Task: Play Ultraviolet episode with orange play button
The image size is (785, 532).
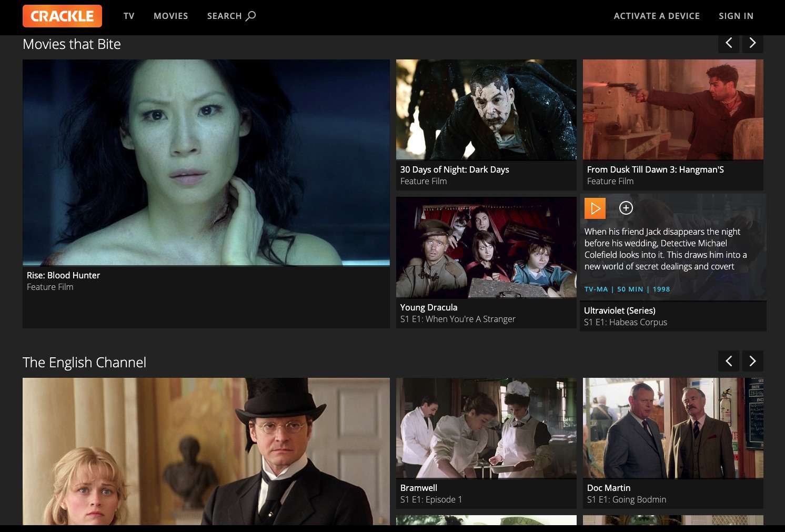Action: click(595, 208)
